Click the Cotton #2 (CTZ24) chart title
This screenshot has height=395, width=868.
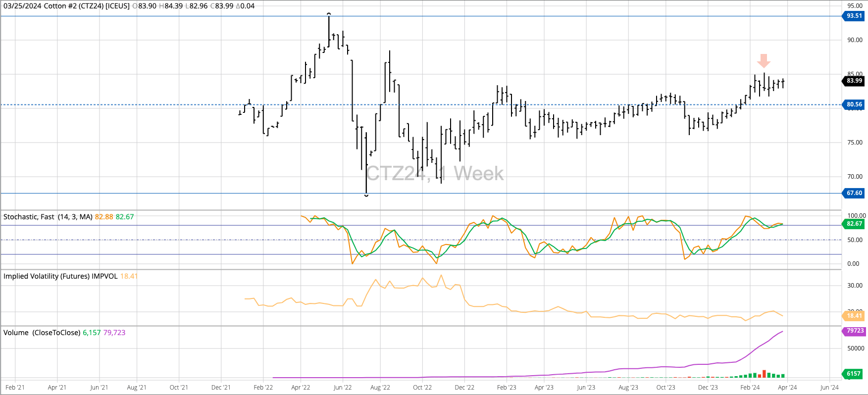[67, 6]
